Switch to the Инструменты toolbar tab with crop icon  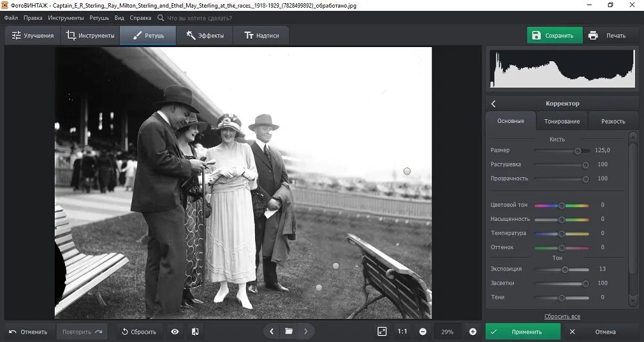pos(90,35)
